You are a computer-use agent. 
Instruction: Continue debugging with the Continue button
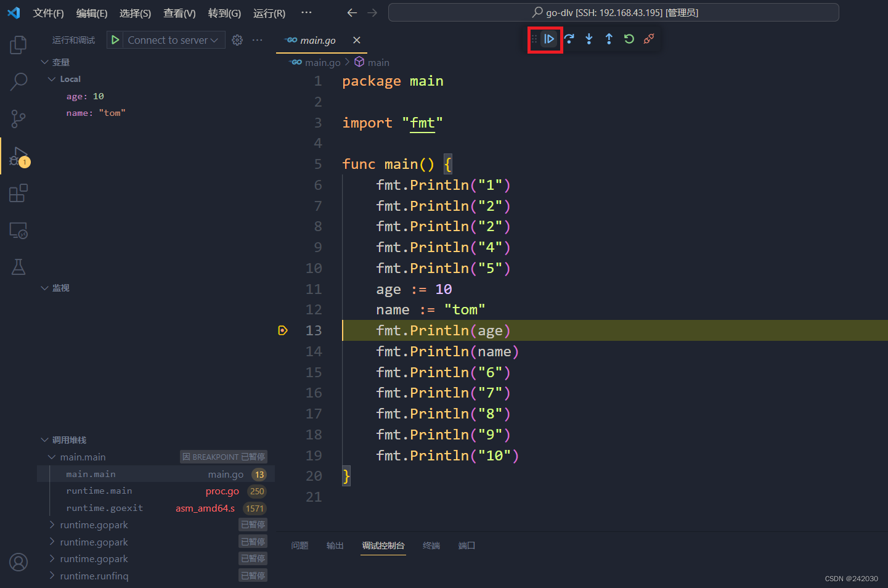(549, 39)
